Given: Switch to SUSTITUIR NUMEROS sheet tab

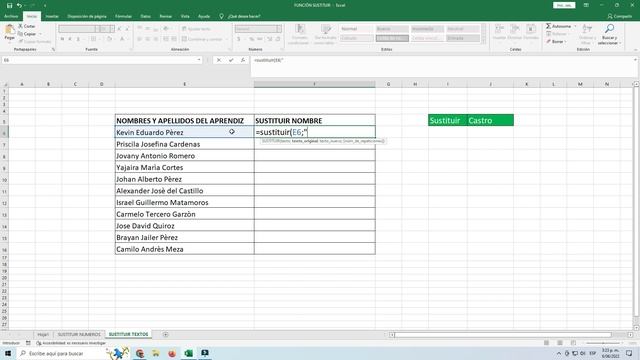Looking at the screenshot, I should coord(79,334).
